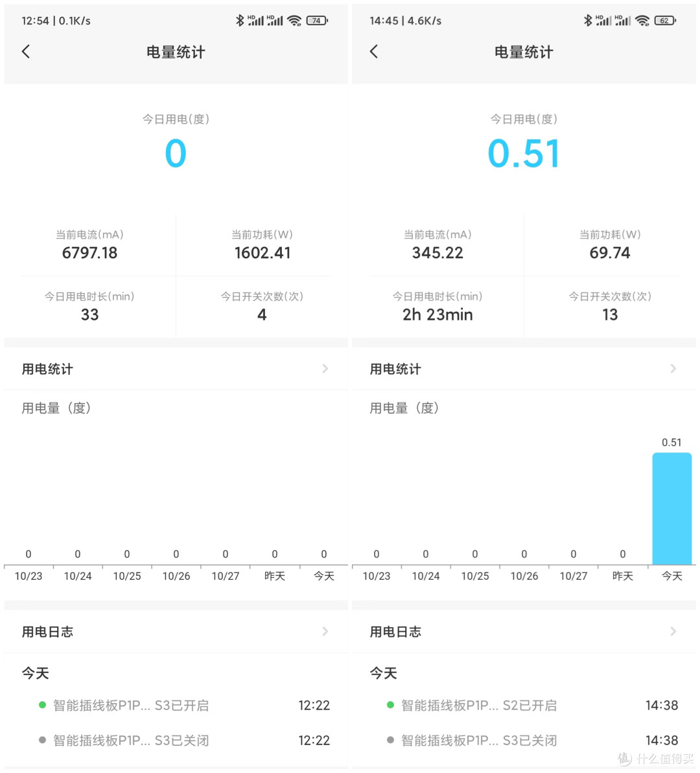The image size is (700, 773).
Task: Tap left screen title 电量统计
Action: (x=176, y=52)
